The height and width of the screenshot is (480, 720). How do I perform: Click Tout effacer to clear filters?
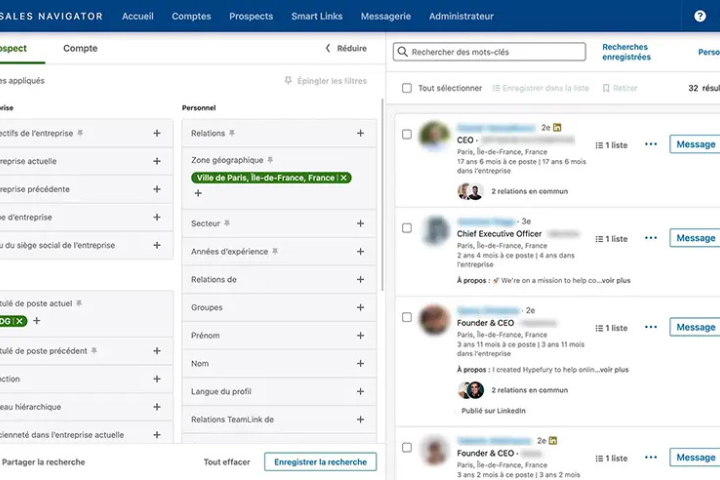pyautogui.click(x=227, y=462)
